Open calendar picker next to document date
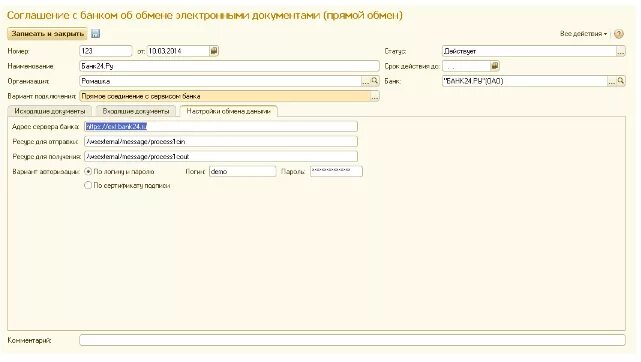This screenshot has height=362, width=641. coord(214,51)
